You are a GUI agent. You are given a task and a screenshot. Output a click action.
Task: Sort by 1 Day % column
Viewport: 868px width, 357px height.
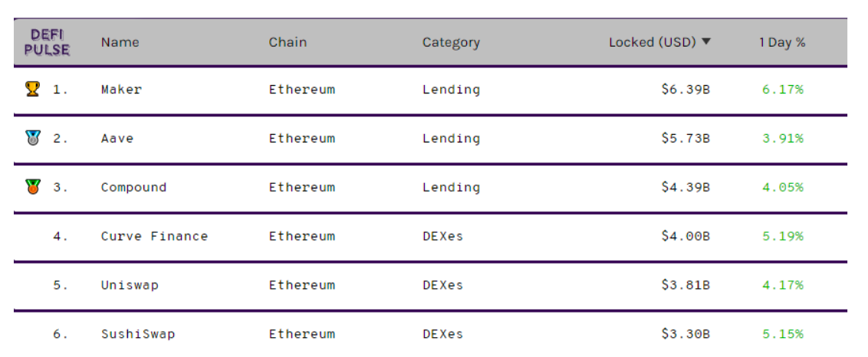[x=781, y=42]
